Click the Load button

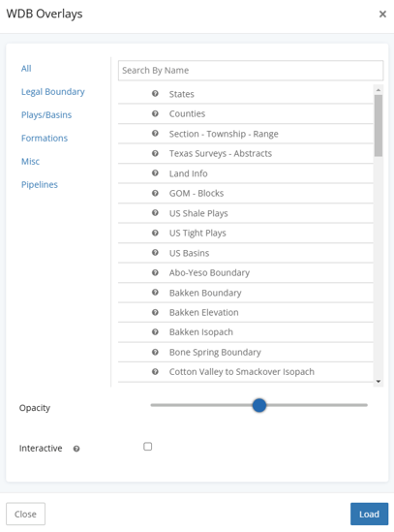point(369,514)
